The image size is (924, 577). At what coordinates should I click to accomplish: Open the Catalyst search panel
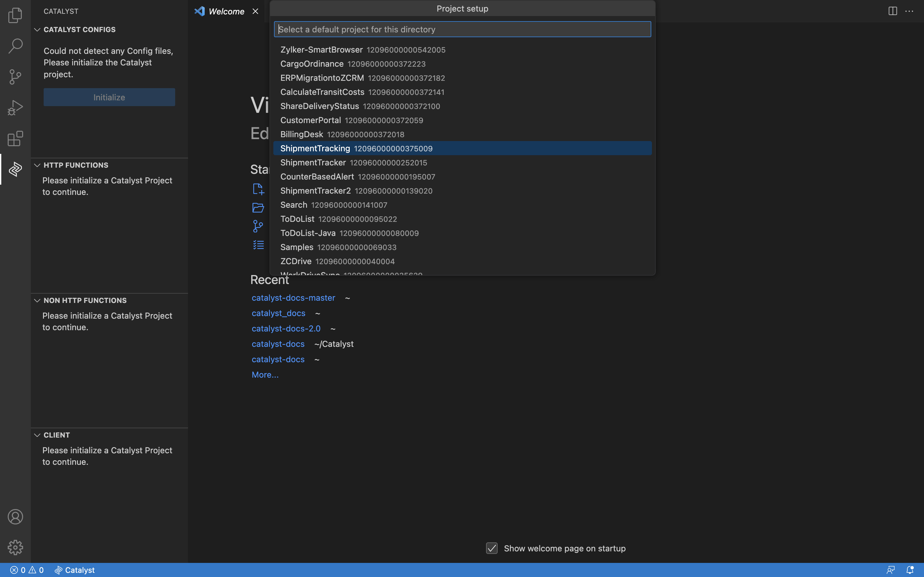tap(15, 46)
